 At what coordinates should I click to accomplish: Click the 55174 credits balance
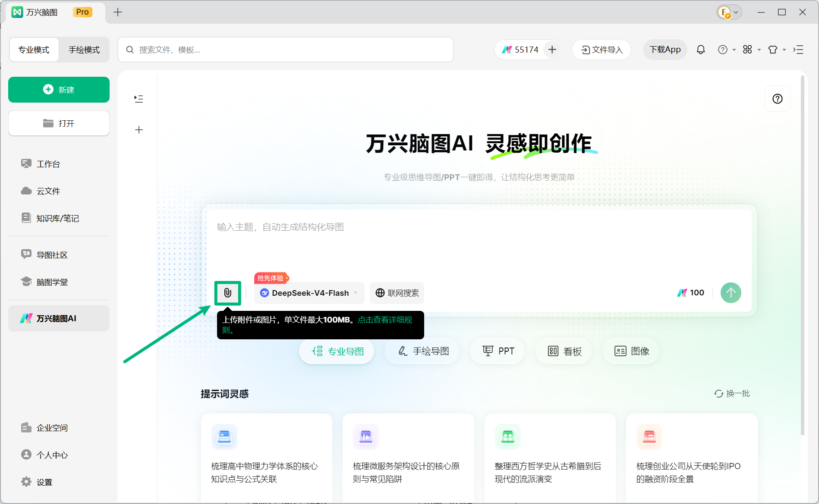521,50
